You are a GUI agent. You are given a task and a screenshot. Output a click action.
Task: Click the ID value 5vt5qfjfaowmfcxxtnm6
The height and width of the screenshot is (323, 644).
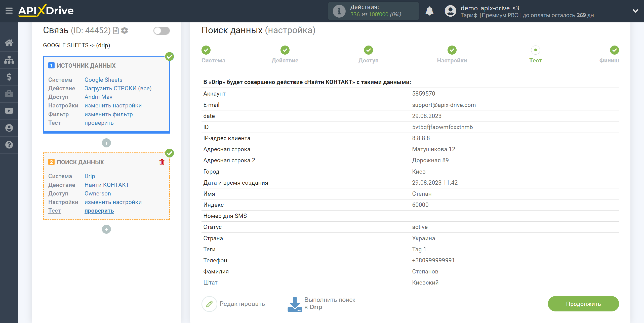pyautogui.click(x=442, y=127)
